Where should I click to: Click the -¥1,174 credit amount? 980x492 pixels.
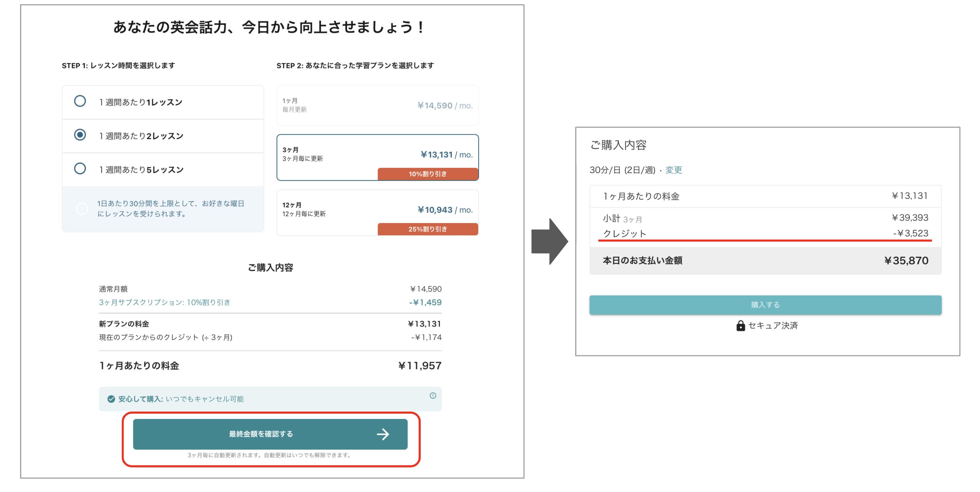426,337
